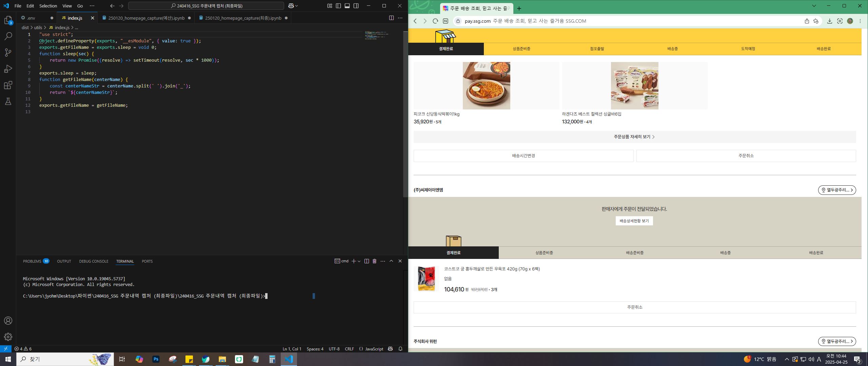
Task: Open the File menu
Action: click(18, 6)
